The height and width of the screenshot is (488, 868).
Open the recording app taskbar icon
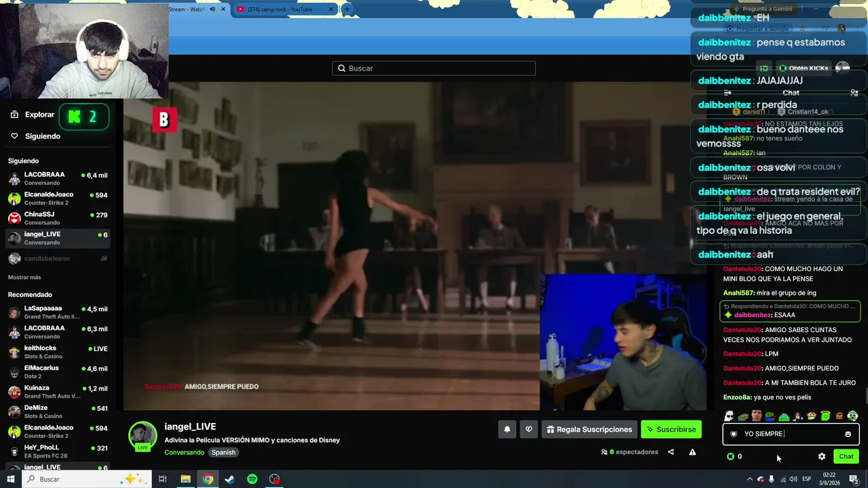(x=275, y=479)
